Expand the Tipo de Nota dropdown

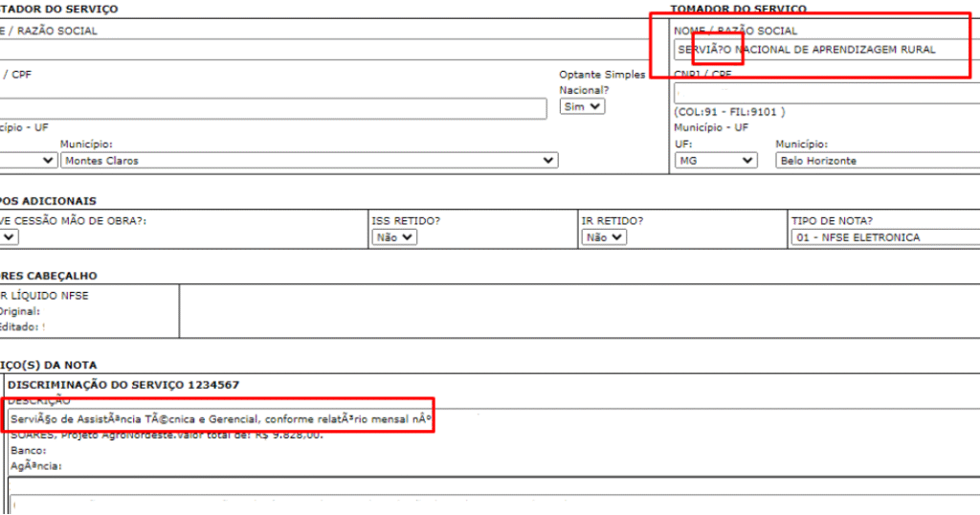tap(884, 237)
